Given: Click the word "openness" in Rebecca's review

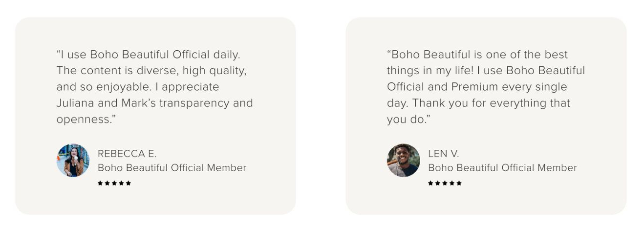Looking at the screenshot, I should tap(83, 120).
